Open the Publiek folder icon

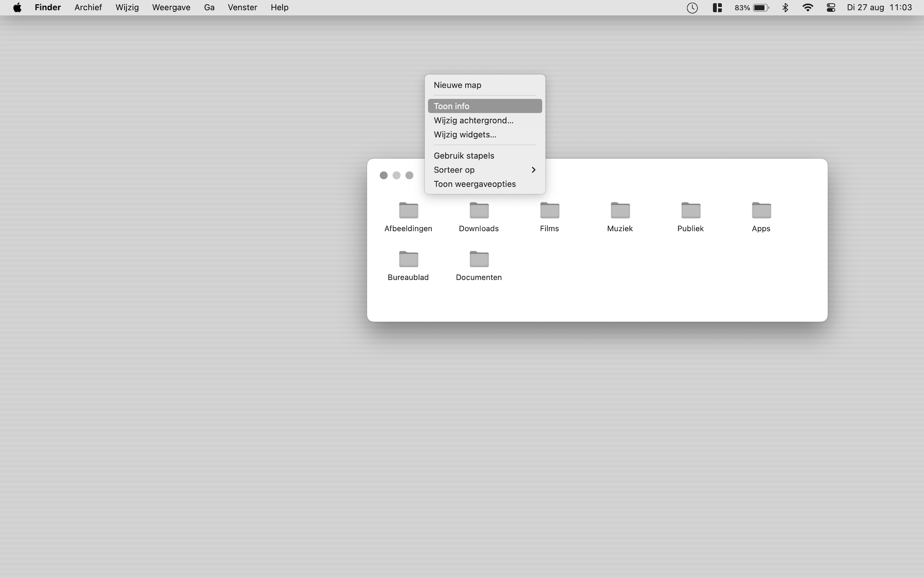[691, 210]
